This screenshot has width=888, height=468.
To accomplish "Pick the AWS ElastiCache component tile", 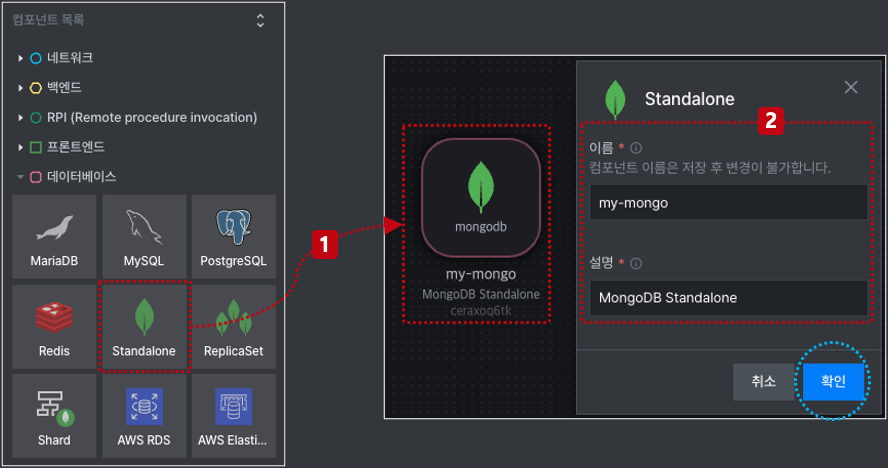I will [233, 415].
